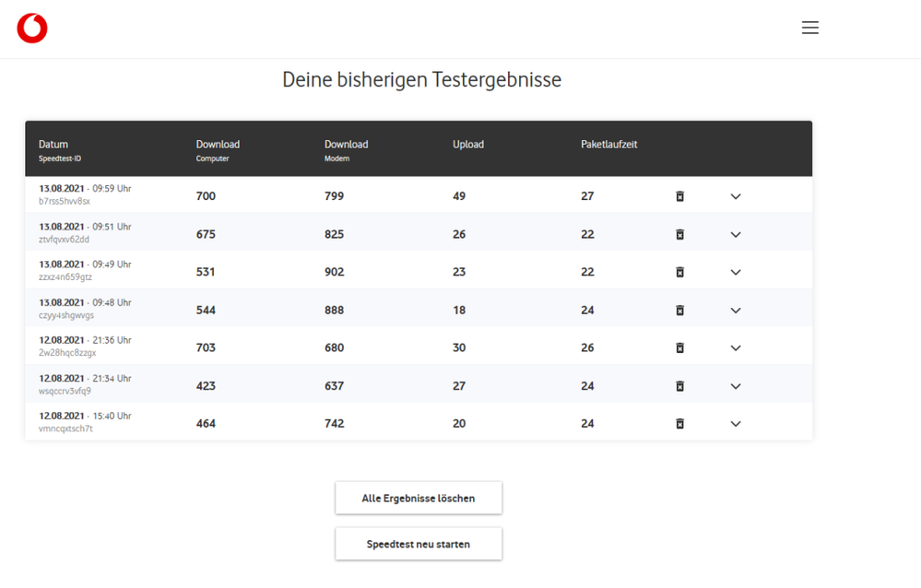
Task: Click computer download value 703
Action: pyautogui.click(x=206, y=347)
